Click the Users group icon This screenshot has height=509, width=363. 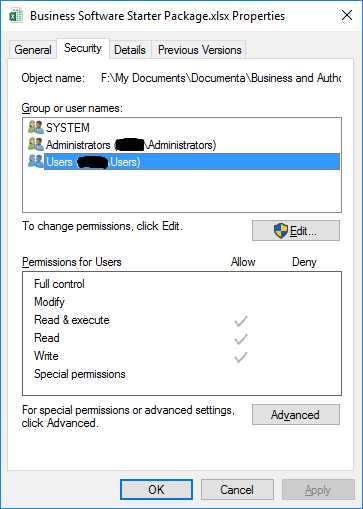[x=36, y=161]
